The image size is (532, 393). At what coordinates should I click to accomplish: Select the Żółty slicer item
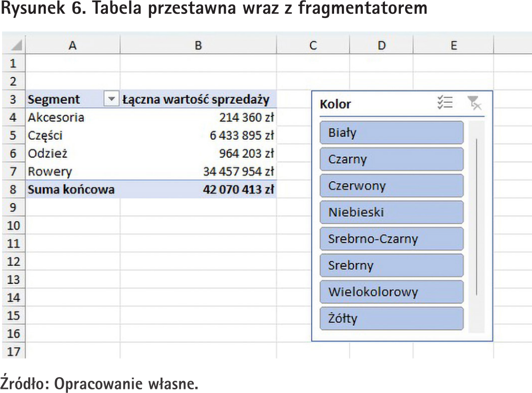(x=391, y=319)
